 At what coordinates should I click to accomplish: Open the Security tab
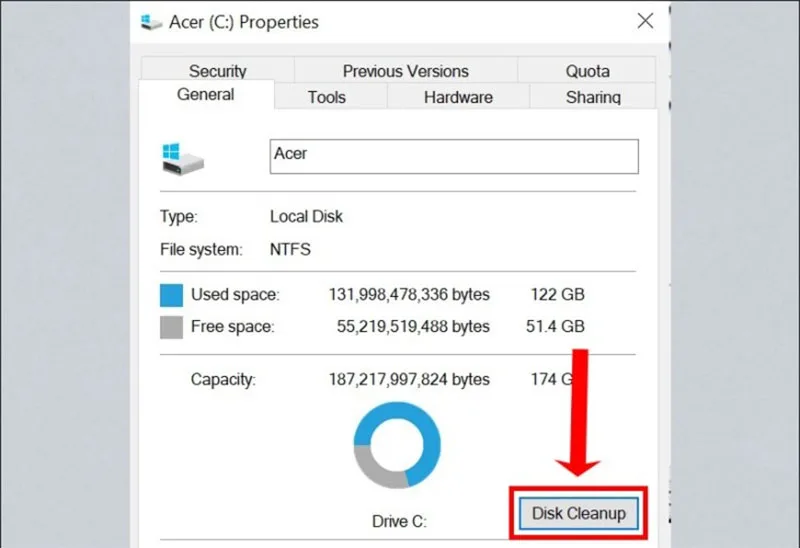coord(218,70)
